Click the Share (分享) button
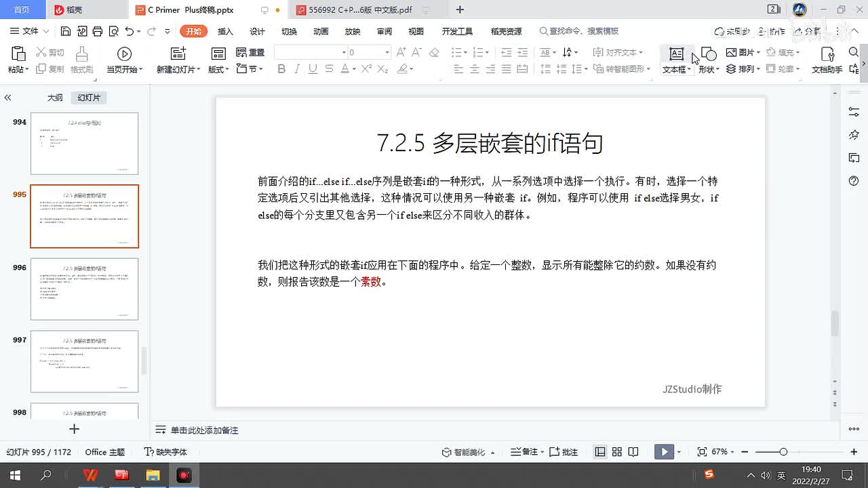Viewport: 868px width, 488px height. pos(808,31)
